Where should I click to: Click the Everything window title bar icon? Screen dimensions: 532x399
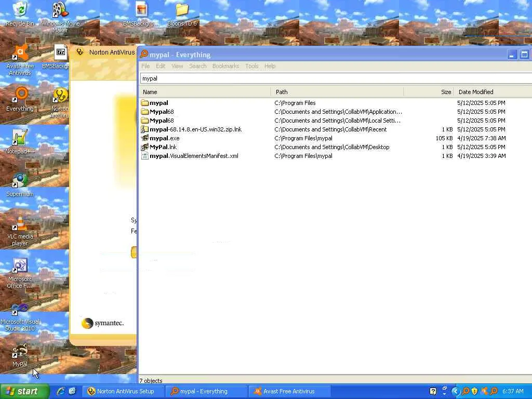(x=144, y=54)
